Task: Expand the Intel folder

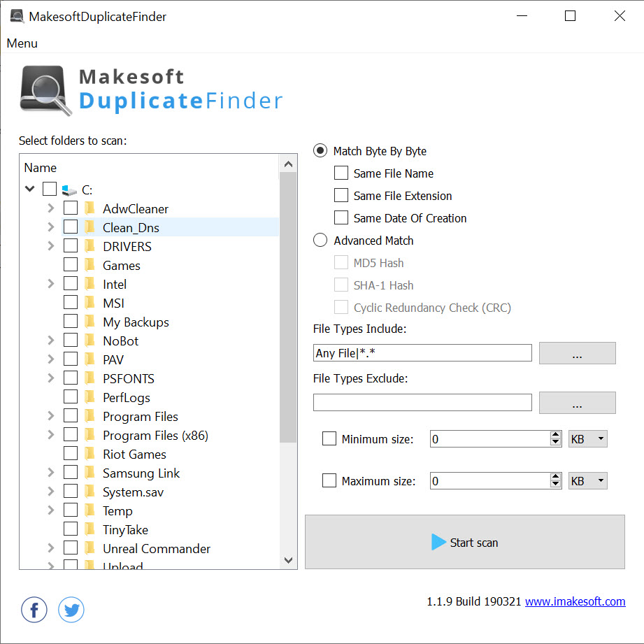Action: tap(50, 284)
